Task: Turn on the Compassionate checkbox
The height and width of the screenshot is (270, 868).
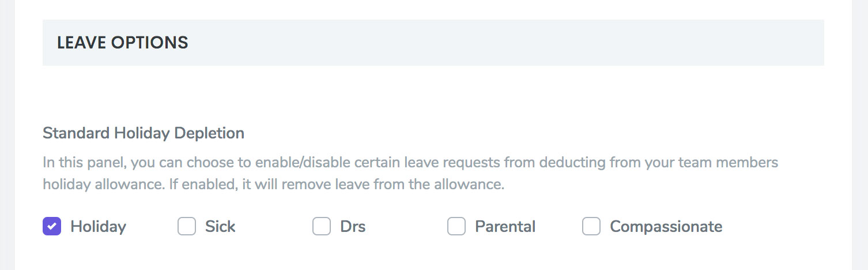Action: pyautogui.click(x=591, y=226)
